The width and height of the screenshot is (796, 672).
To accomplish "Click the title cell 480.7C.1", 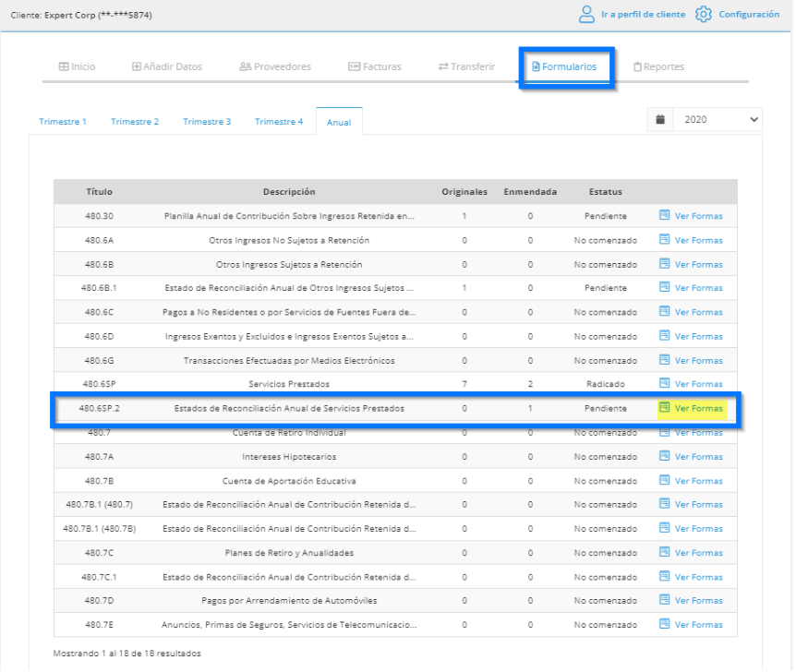I will (100, 577).
